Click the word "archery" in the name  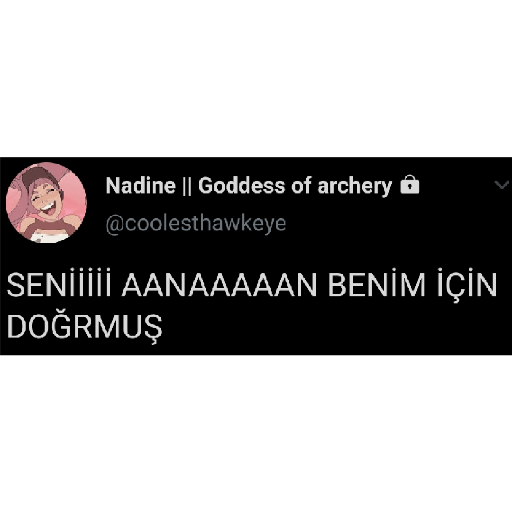(355, 187)
